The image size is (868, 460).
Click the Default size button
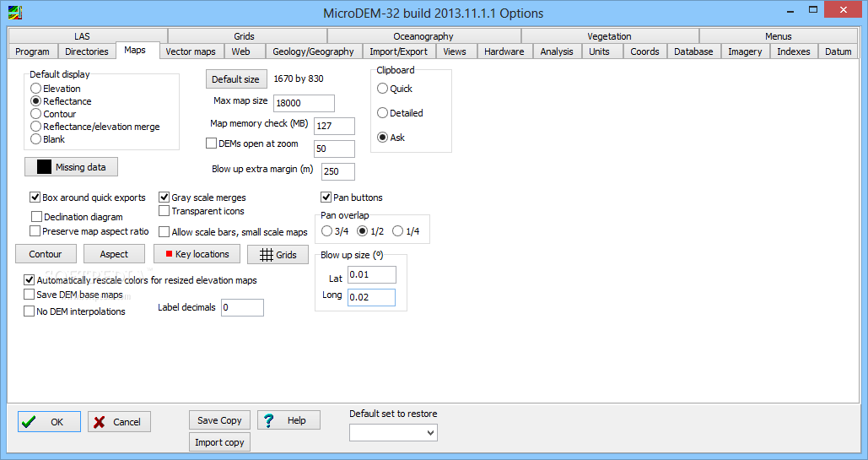[x=236, y=79]
